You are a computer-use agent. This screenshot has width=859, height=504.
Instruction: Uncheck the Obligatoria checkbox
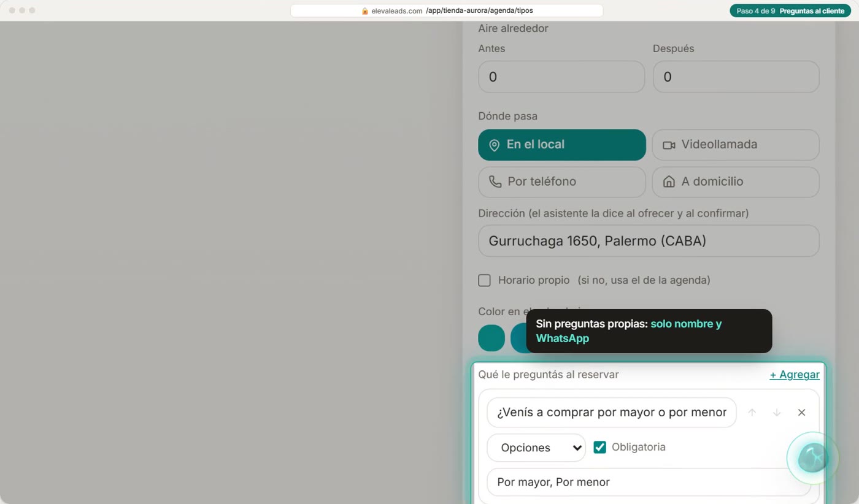click(x=600, y=447)
